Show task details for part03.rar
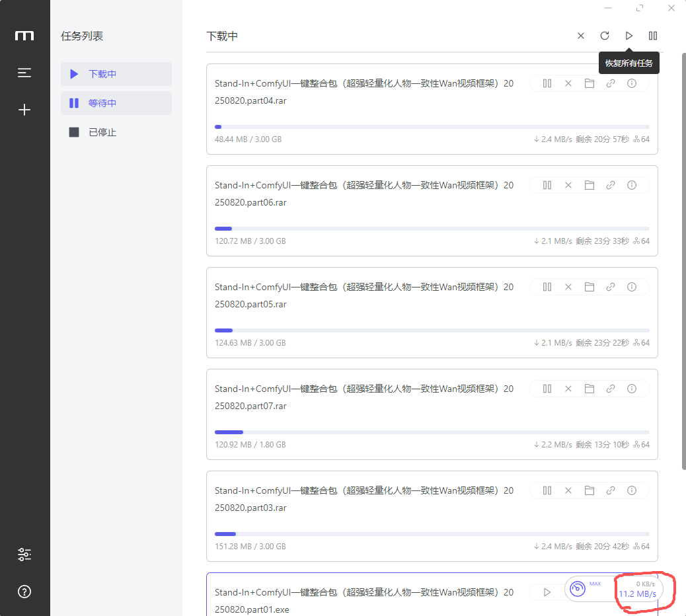The height and width of the screenshot is (616, 686). tap(632, 490)
